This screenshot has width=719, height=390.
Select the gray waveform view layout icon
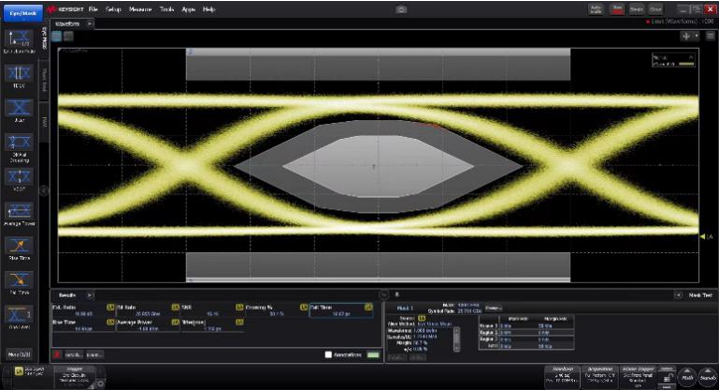(x=68, y=36)
